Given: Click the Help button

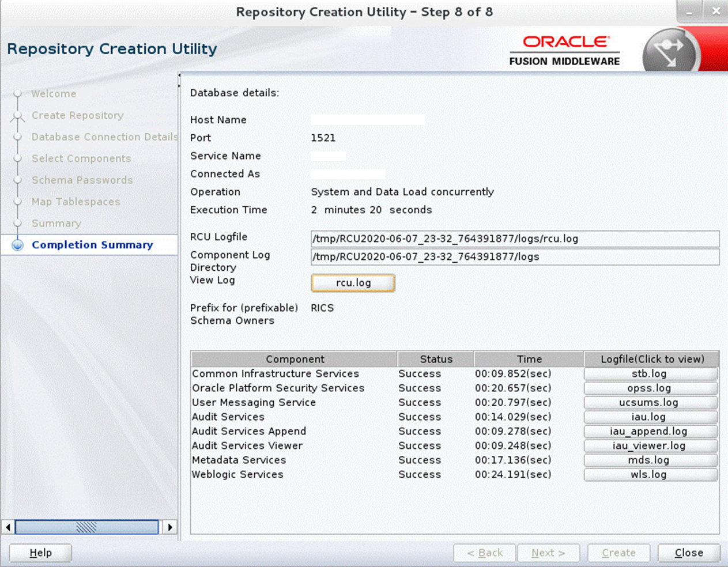Looking at the screenshot, I should (x=39, y=552).
